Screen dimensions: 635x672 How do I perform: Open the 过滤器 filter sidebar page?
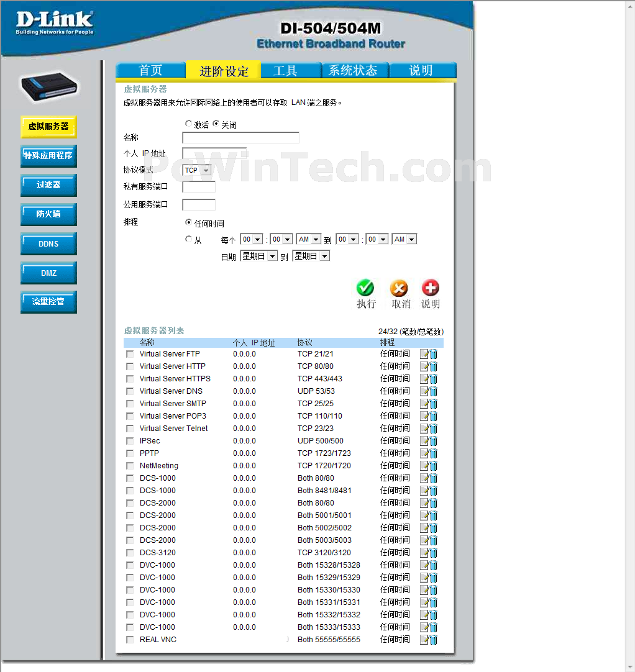coord(48,185)
